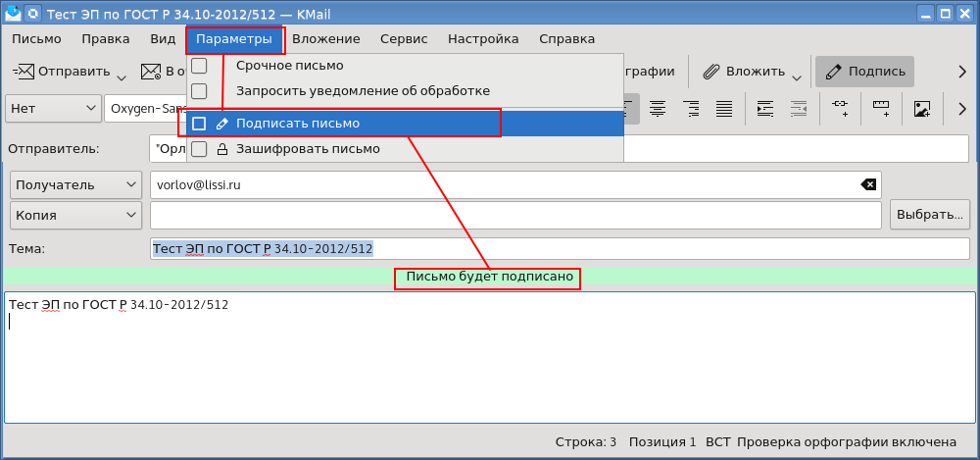Check Подписать письмо to sign message

[405, 124]
